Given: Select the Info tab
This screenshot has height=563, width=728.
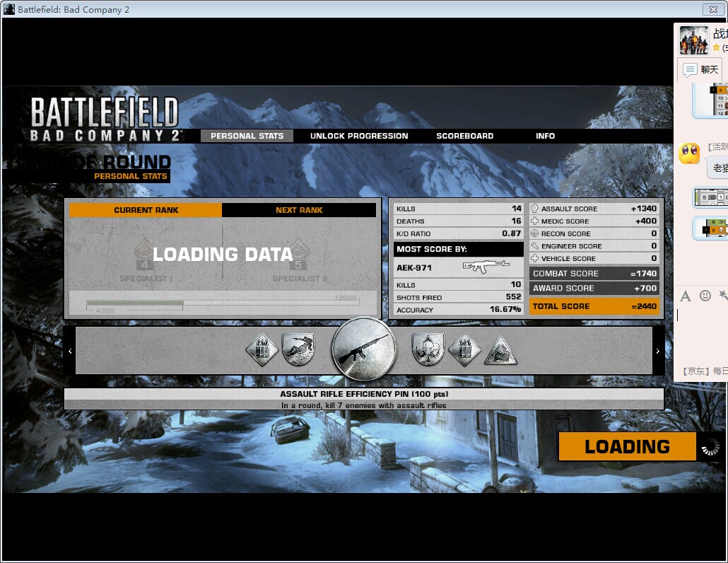Looking at the screenshot, I should (545, 136).
